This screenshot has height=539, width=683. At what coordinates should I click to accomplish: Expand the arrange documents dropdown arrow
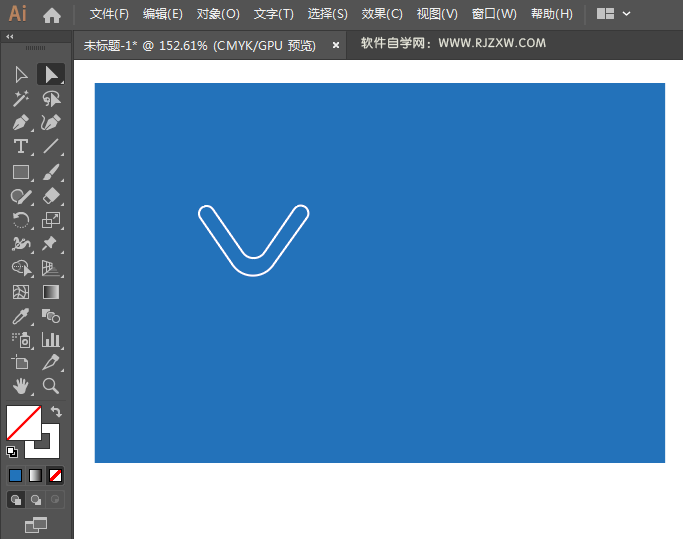tap(626, 14)
